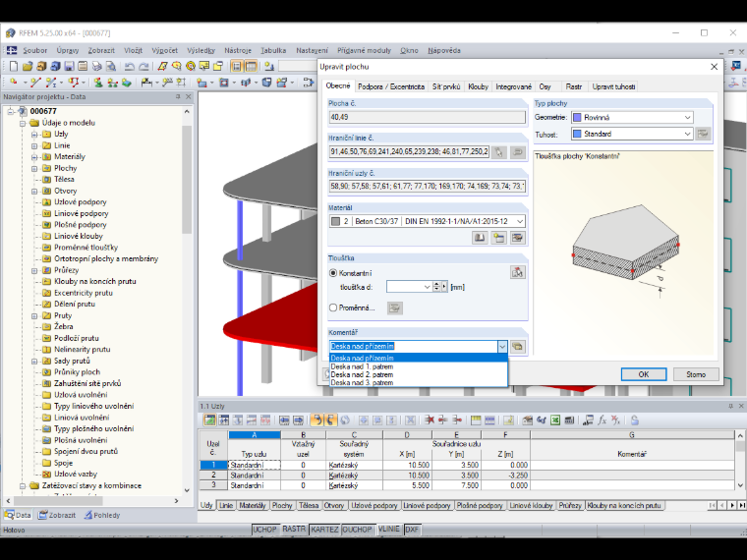This screenshot has height=560, width=747.
Task: Open the Přídavné moduly menu
Action: tap(364, 50)
